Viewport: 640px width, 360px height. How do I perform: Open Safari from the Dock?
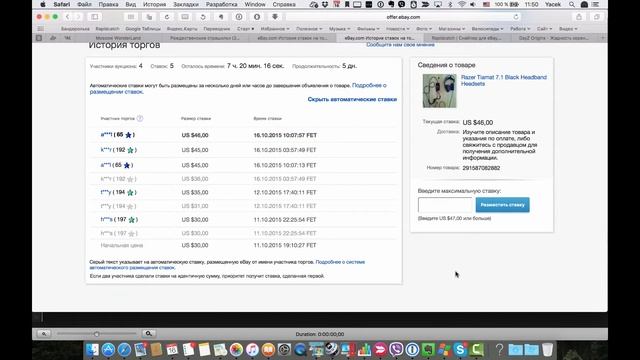tap(124, 350)
